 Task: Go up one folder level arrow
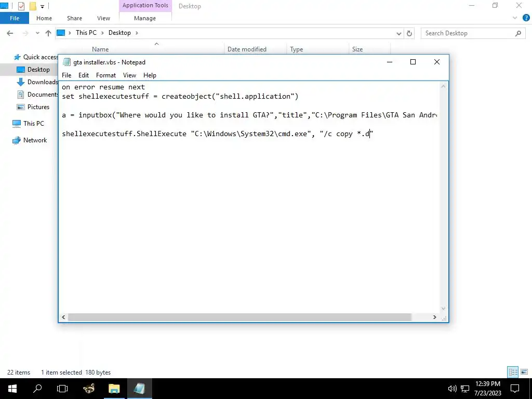coord(48,33)
